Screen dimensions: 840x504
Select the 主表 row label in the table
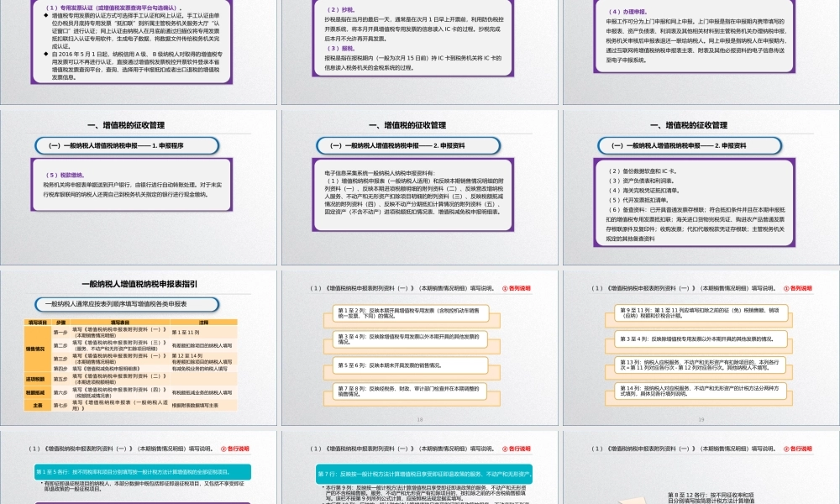click(35, 403)
